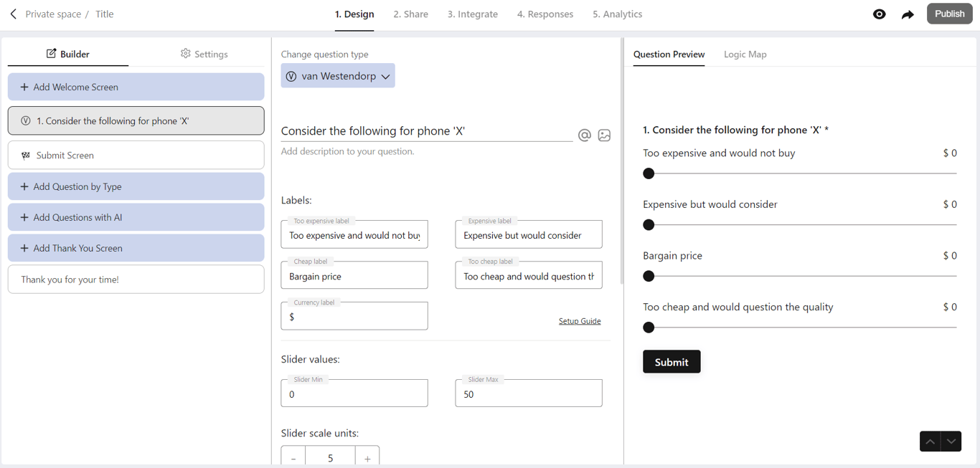Go to the Responses step
The image size is (980, 468).
click(545, 14)
